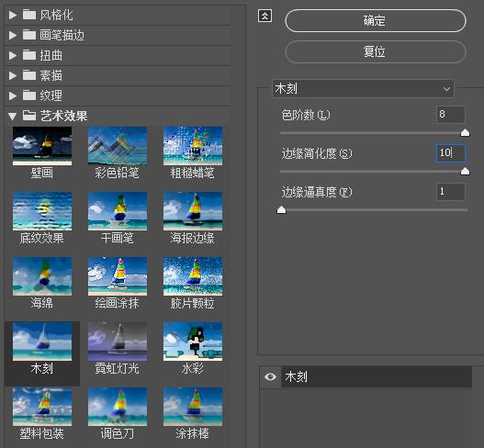
Task: Click the 边缘简化度 value field
Action: 451,153
